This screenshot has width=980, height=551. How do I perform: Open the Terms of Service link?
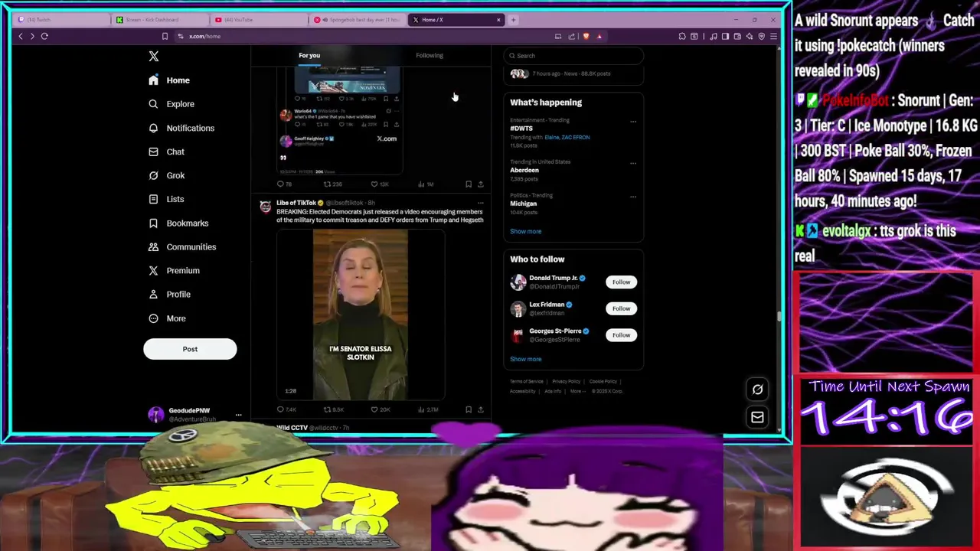tap(527, 381)
